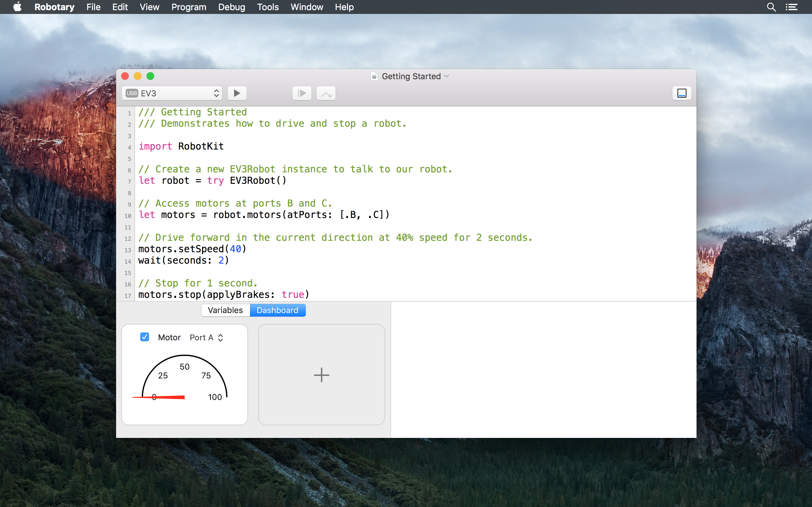Uncheck the Motor checkbox
This screenshot has height=507, width=812.
145,337
